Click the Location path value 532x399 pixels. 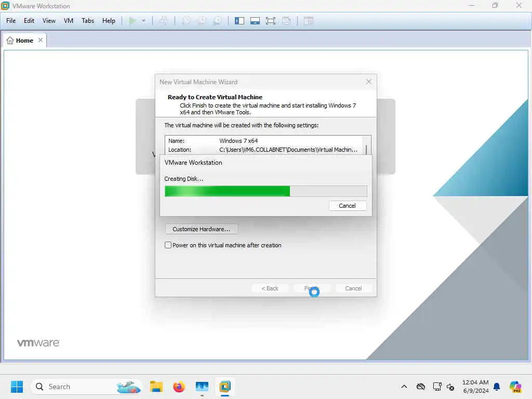click(288, 150)
